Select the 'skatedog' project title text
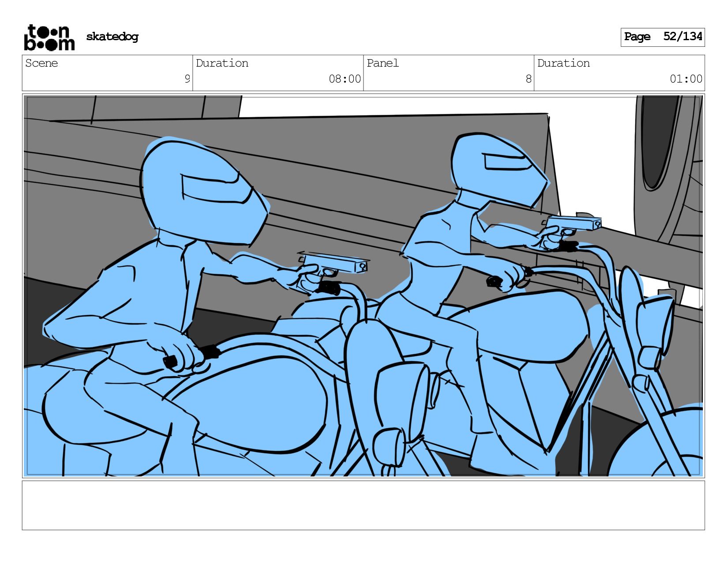This screenshot has height=563, width=728. [112, 37]
